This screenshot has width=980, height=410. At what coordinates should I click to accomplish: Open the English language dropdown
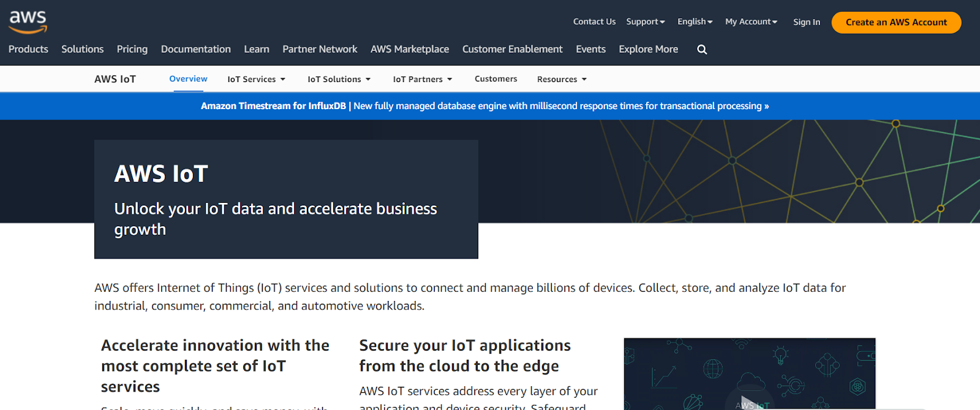695,21
